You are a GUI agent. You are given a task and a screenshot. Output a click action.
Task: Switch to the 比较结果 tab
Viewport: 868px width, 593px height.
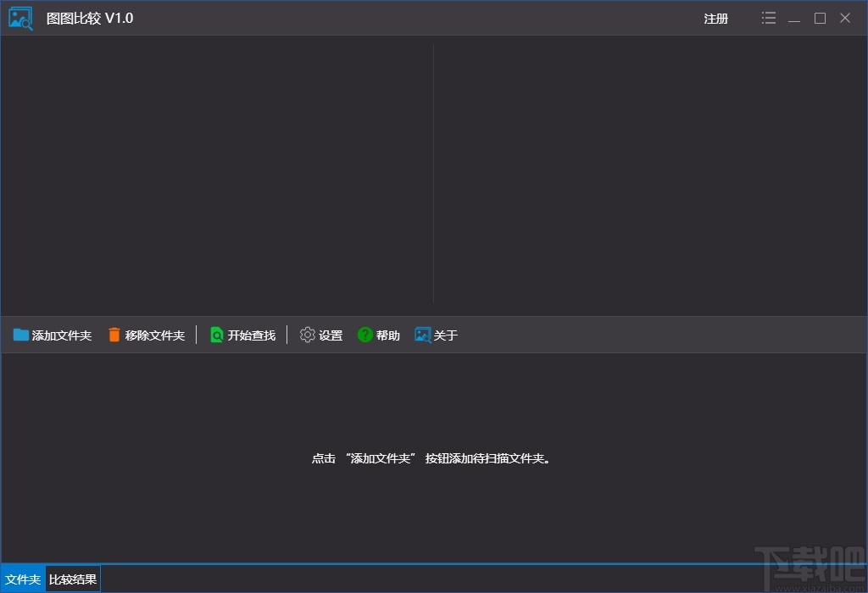(72, 579)
